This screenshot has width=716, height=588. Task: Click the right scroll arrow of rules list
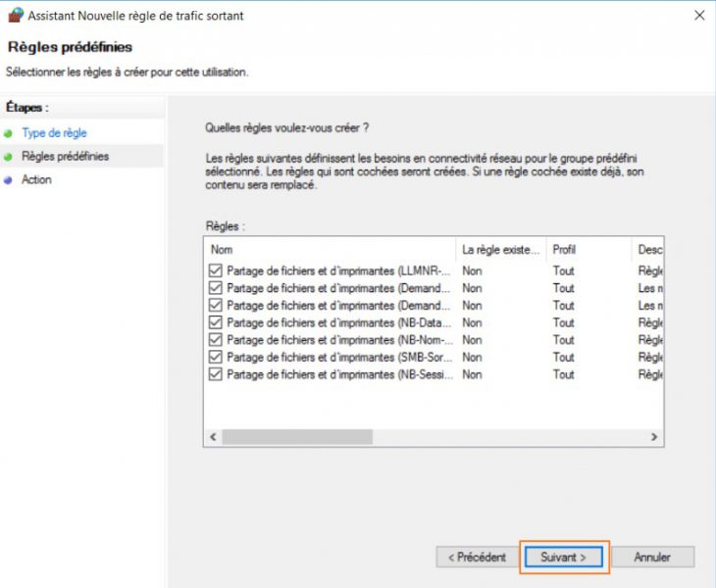coord(654,436)
